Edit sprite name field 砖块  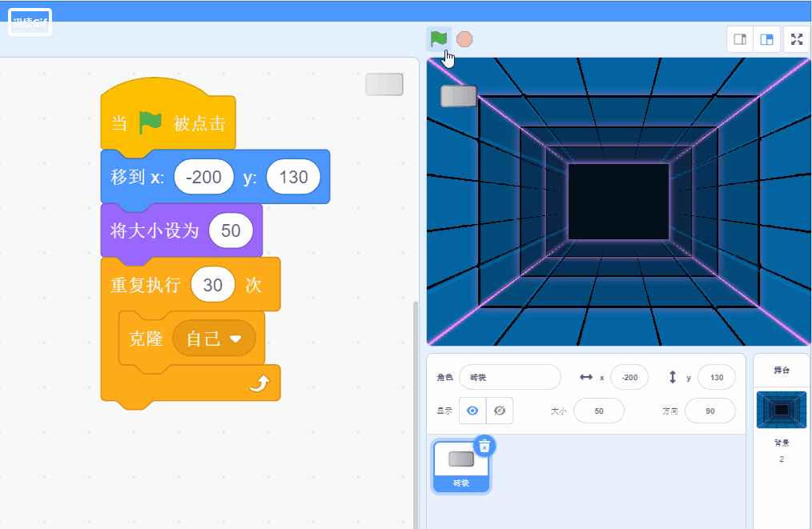[510, 377]
